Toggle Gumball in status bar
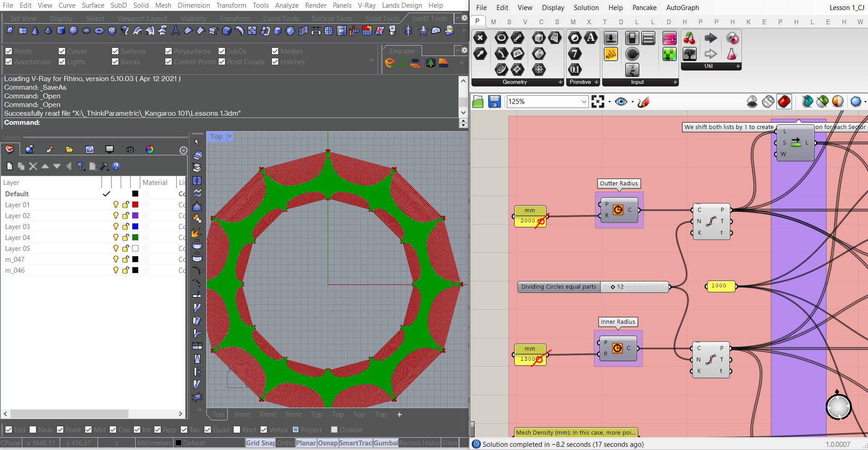This screenshot has height=450, width=868. [x=386, y=443]
